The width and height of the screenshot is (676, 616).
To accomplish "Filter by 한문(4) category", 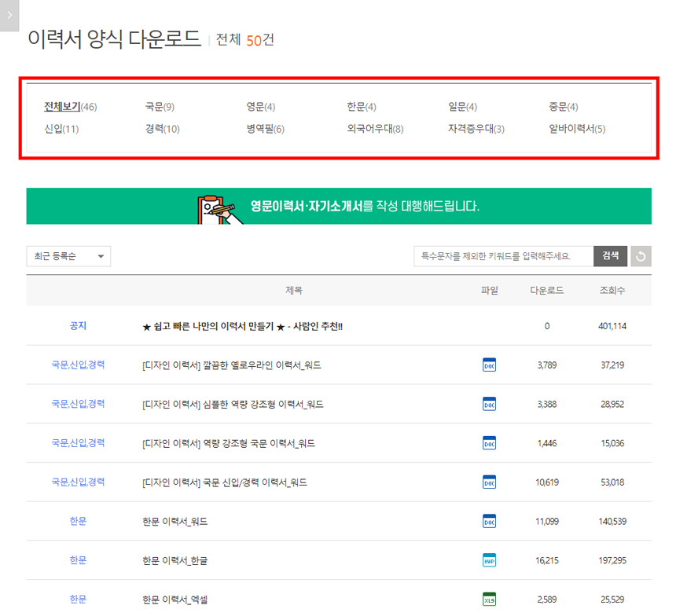I will (362, 107).
